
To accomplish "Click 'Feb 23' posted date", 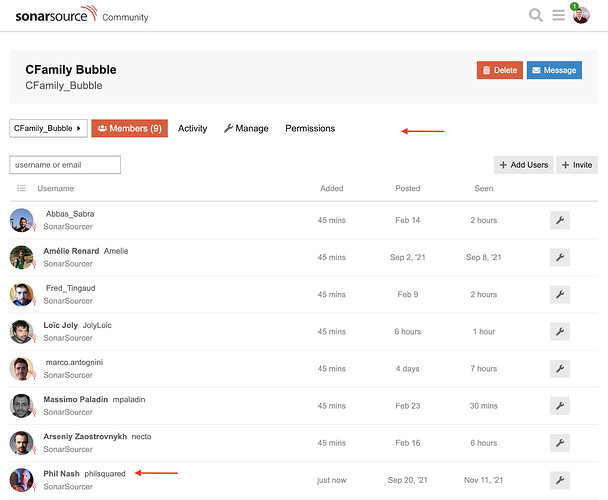I will [x=408, y=406].
